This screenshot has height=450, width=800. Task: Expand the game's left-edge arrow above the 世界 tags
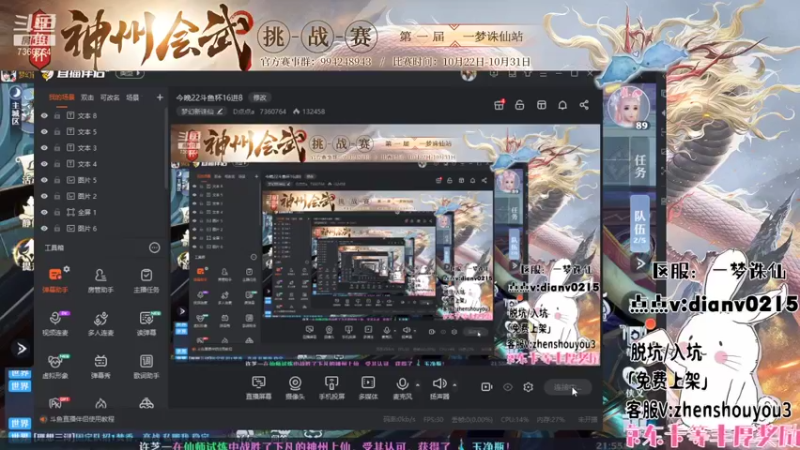(21, 349)
